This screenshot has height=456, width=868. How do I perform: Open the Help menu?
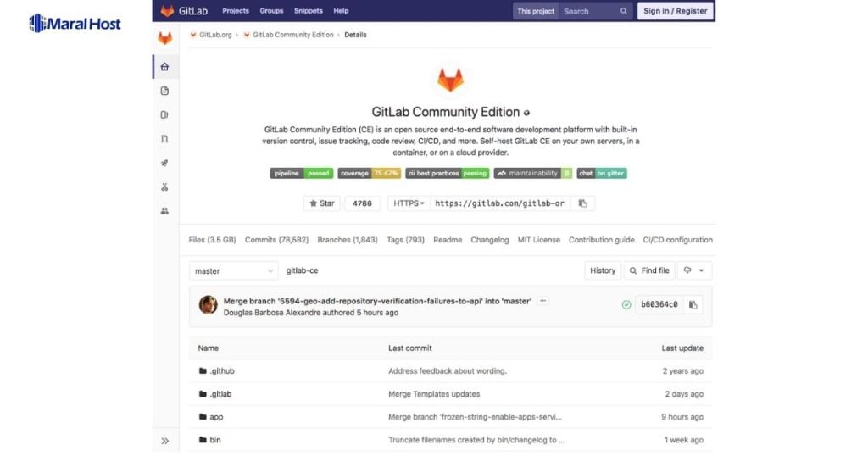point(341,10)
